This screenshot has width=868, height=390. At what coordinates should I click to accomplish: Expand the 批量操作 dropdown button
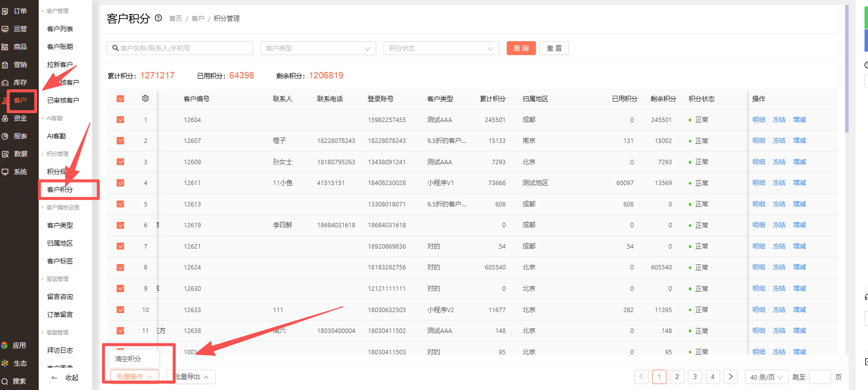(134, 377)
